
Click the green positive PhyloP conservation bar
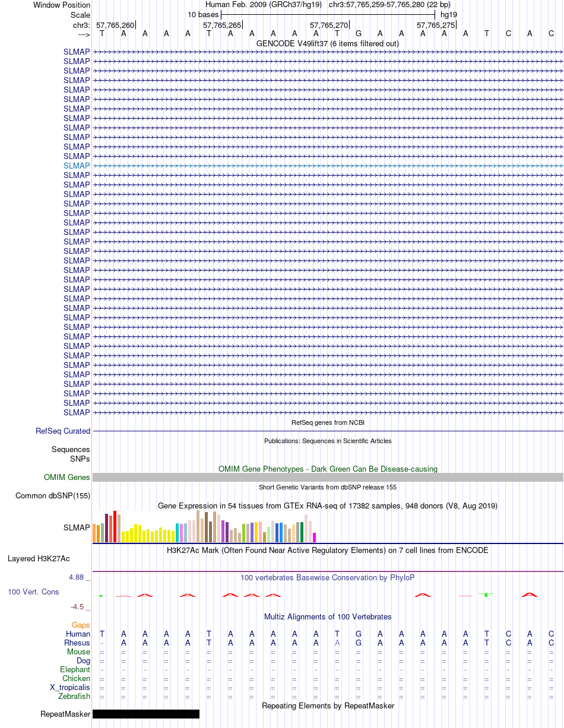click(487, 595)
